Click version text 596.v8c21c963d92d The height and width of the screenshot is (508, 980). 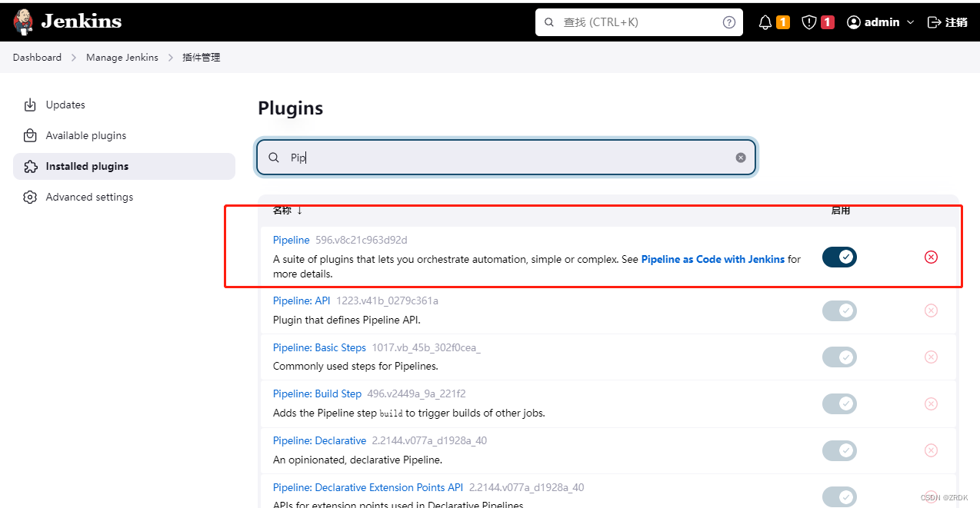(x=362, y=240)
